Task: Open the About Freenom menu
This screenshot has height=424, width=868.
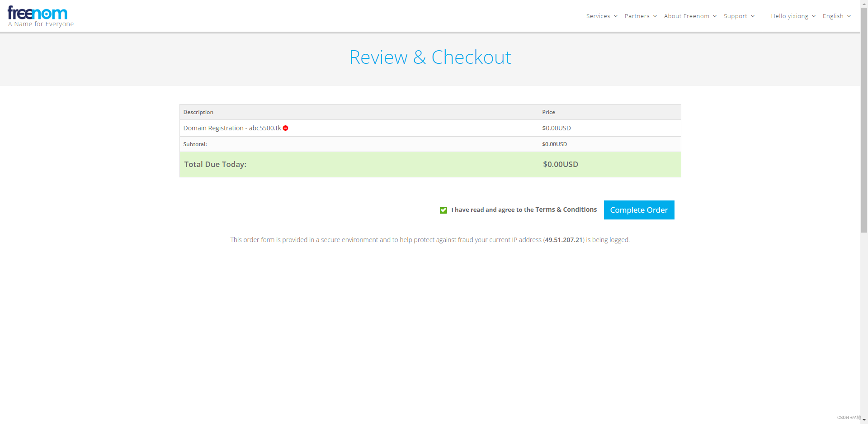Action: click(x=690, y=16)
